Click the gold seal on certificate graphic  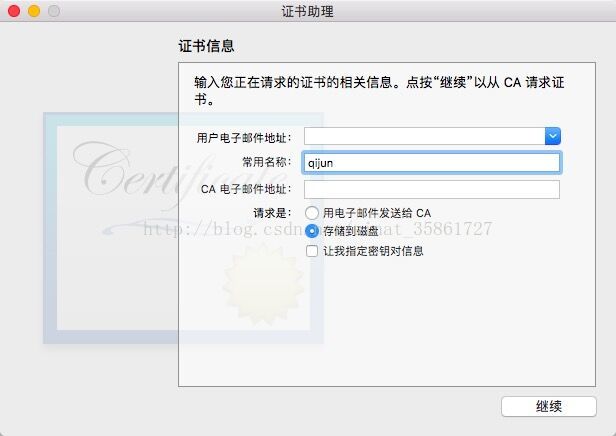262,284
